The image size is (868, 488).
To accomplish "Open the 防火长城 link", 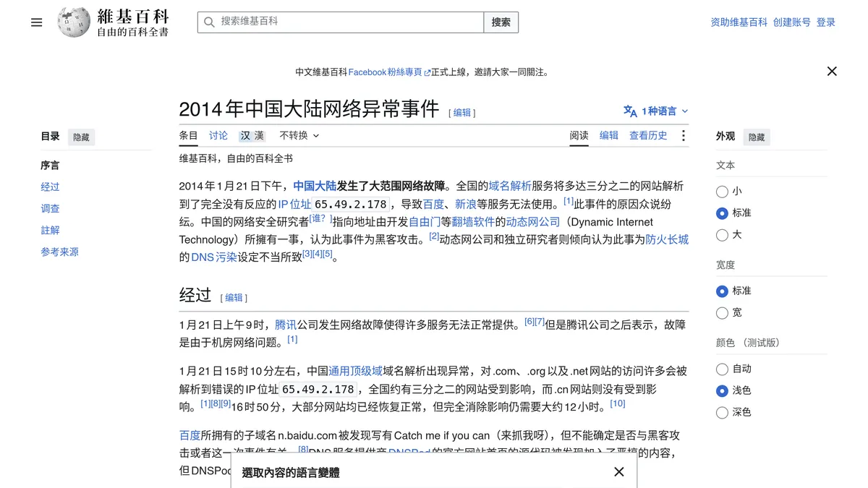I will click(667, 239).
